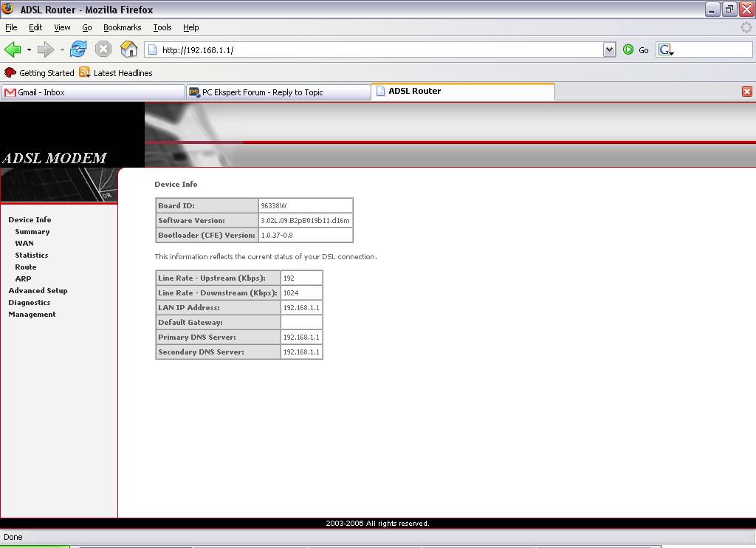Open the Advanced Setup section
This screenshot has width=756, height=548.
(x=38, y=291)
